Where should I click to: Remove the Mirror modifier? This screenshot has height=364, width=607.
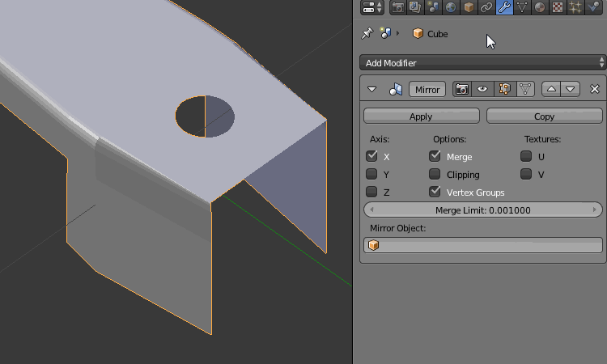coord(595,89)
